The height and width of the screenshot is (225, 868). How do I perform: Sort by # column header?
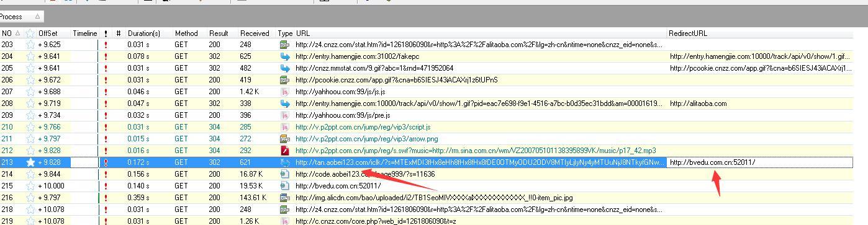(x=118, y=33)
